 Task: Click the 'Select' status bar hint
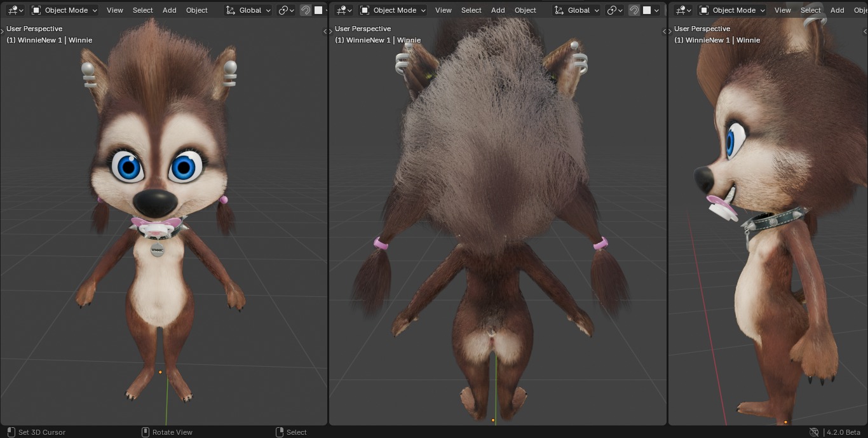coord(297,432)
